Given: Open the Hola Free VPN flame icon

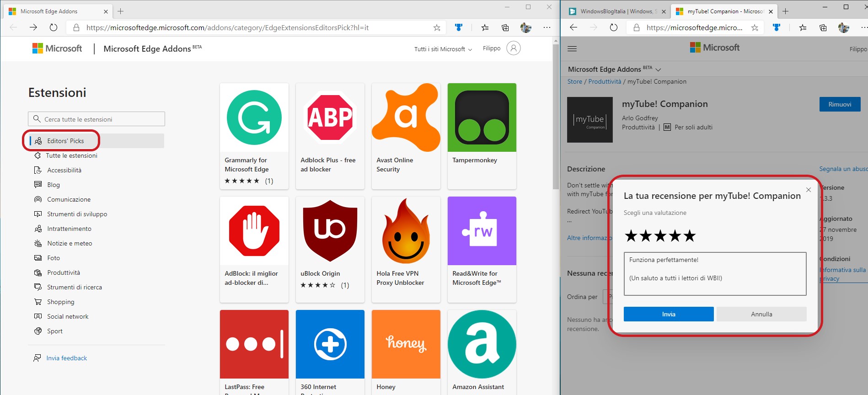Looking at the screenshot, I should tap(406, 231).
